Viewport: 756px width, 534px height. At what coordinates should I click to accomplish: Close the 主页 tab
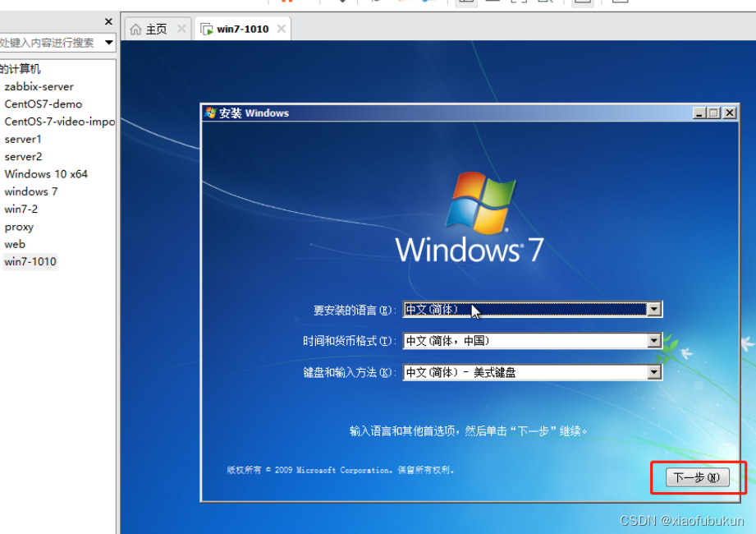[181, 29]
